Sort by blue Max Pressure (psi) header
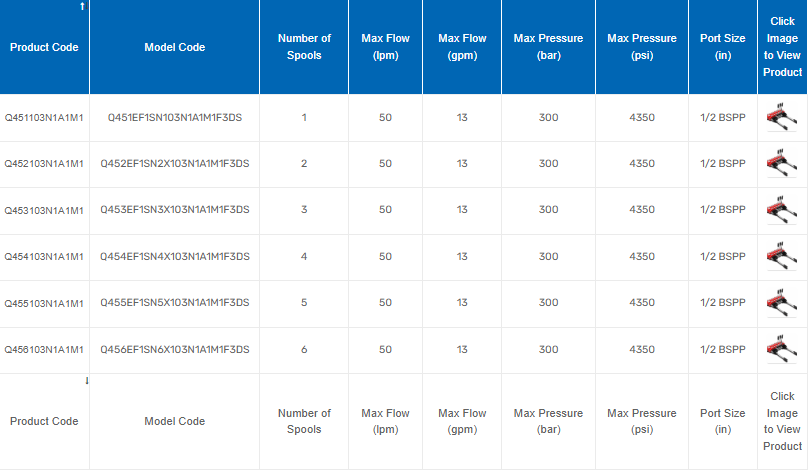 (642, 47)
